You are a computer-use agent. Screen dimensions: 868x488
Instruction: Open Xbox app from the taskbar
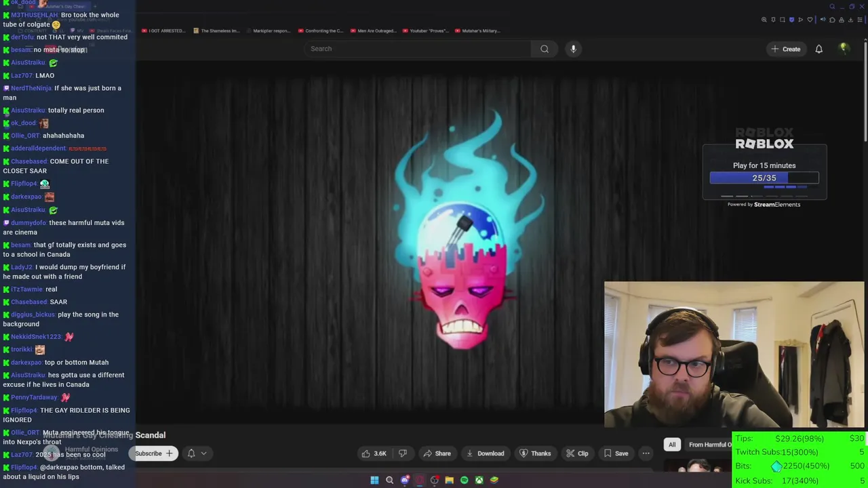pyautogui.click(x=479, y=480)
